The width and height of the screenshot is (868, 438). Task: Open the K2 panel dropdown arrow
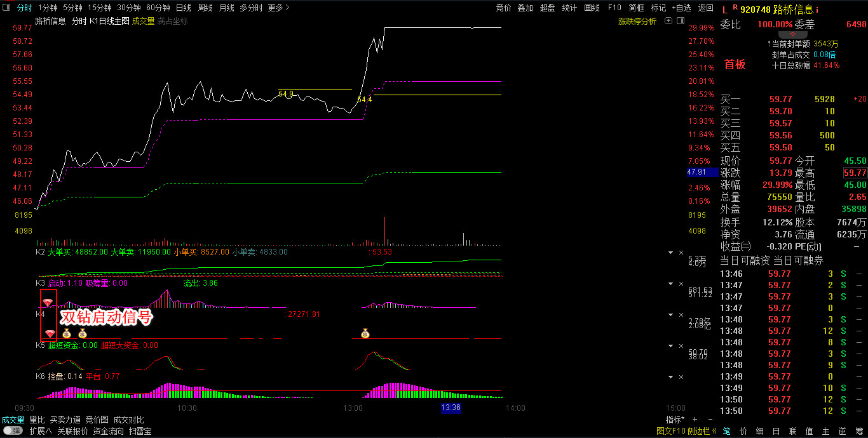[670, 253]
